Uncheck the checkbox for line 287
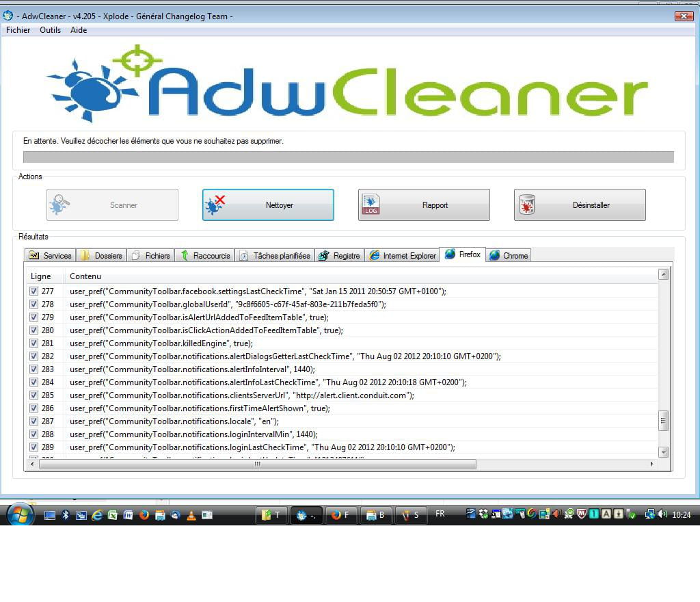Image resolution: width=700 pixels, height=602 pixels. coord(33,421)
